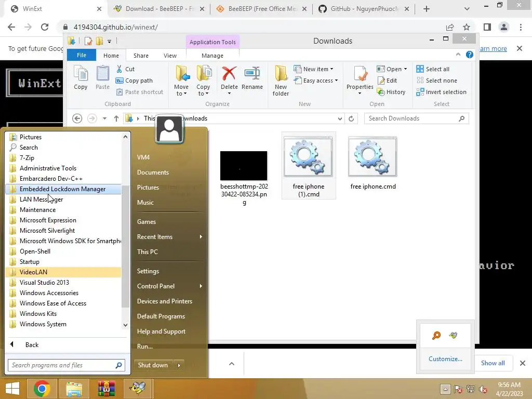The image size is (532, 399).
Task: Open the Chrome three-dot menu
Action: tap(521, 27)
